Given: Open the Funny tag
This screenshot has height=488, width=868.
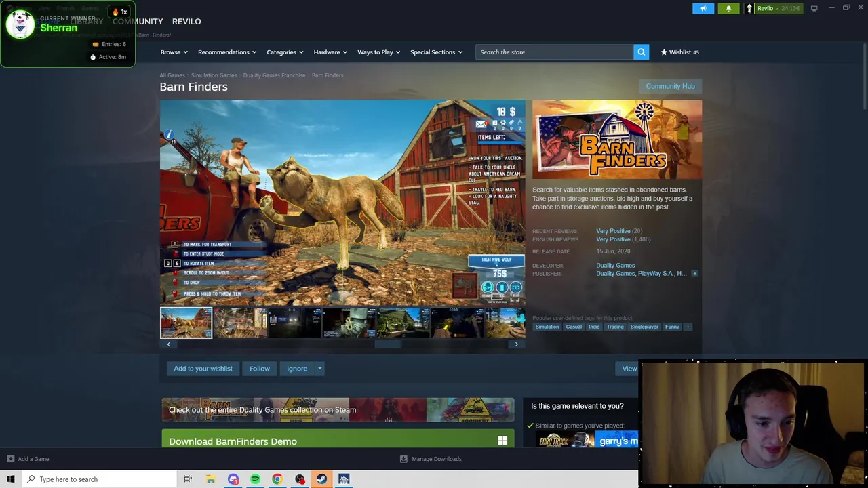Looking at the screenshot, I should point(672,327).
